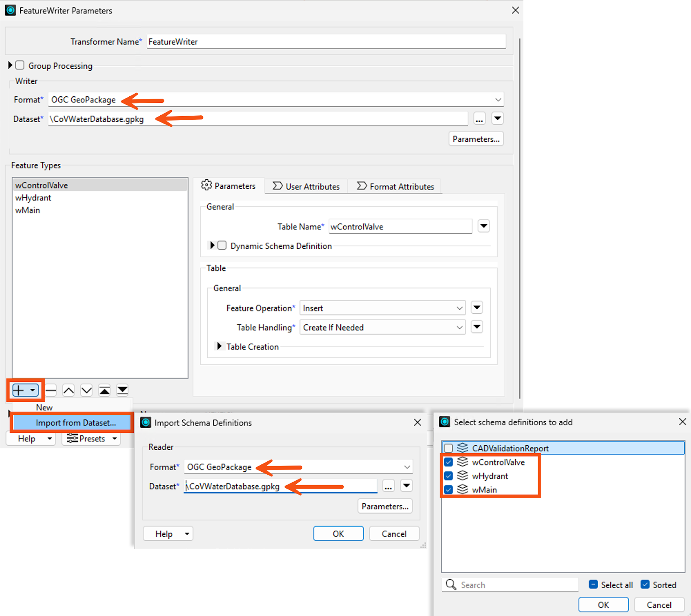Open the Feature Operation dropdown
The height and width of the screenshot is (616, 691).
pyautogui.click(x=459, y=308)
